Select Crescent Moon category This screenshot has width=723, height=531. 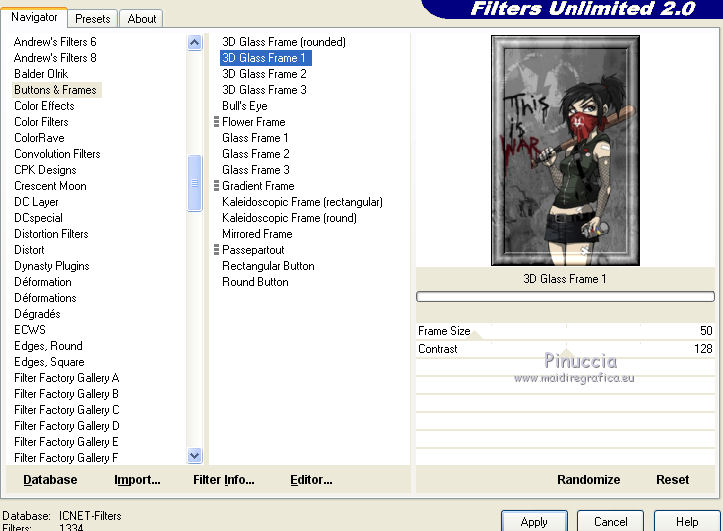[x=50, y=186]
